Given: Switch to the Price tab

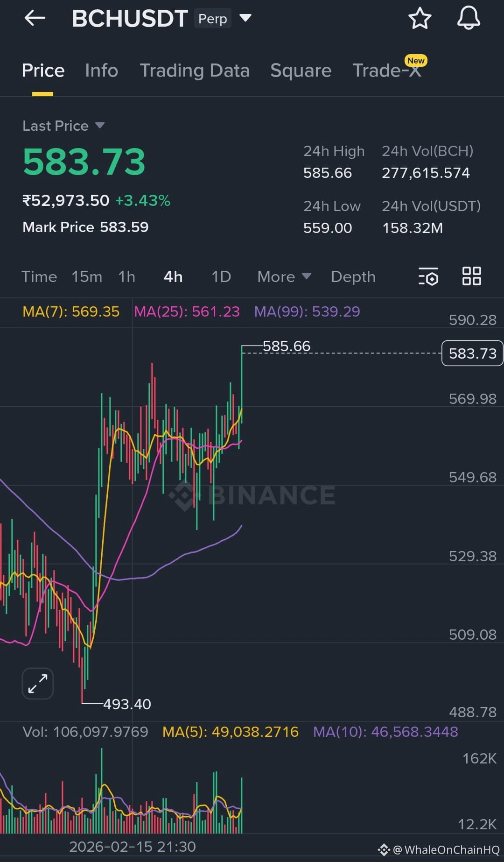Looking at the screenshot, I should 43,71.
